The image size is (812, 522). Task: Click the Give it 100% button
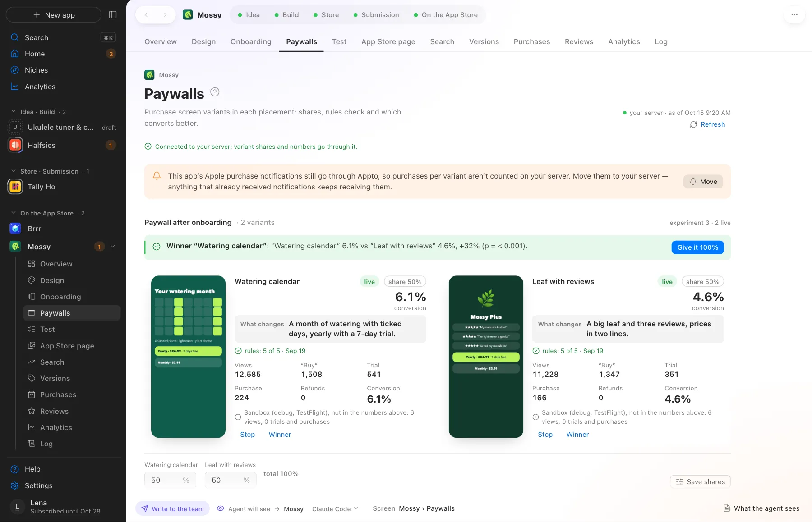(x=697, y=247)
